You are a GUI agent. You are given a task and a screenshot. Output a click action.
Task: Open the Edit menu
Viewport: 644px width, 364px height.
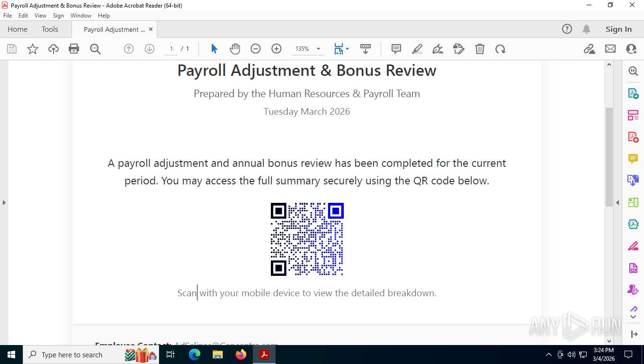(x=23, y=16)
